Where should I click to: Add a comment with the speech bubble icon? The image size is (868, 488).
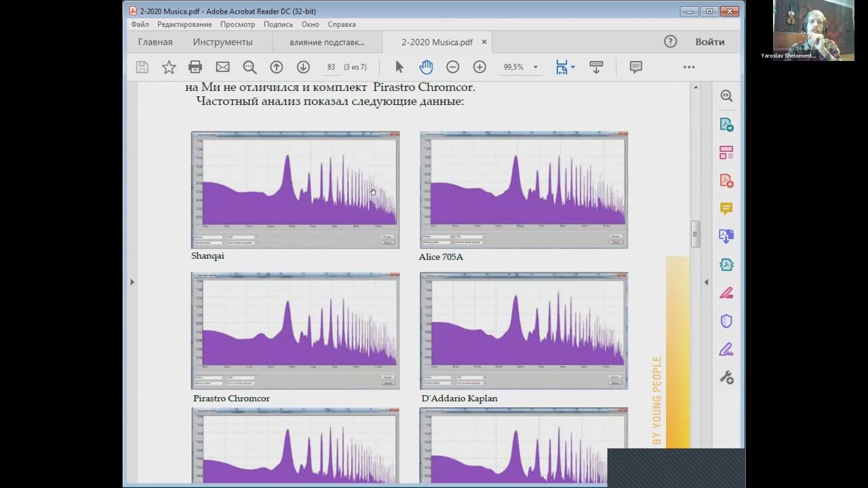point(635,67)
